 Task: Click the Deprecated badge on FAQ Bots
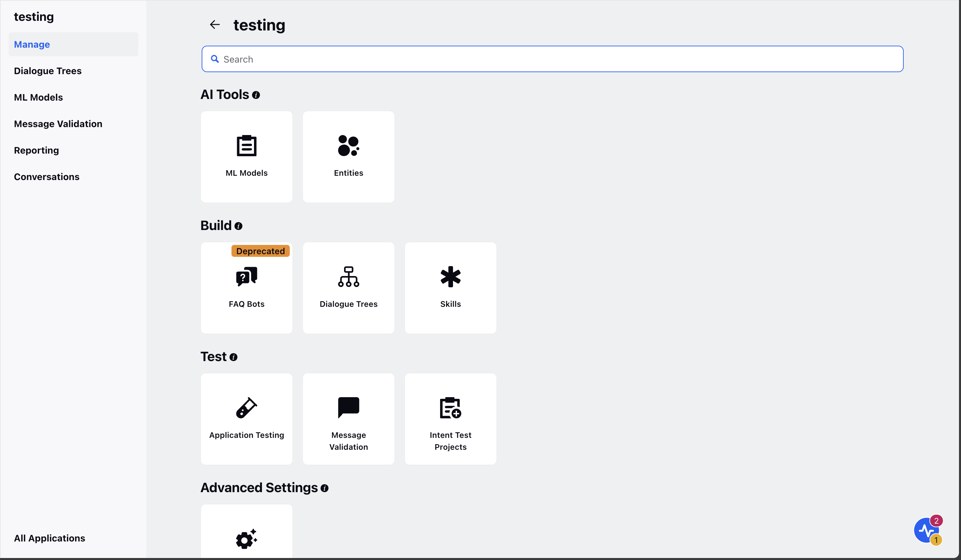click(x=261, y=251)
